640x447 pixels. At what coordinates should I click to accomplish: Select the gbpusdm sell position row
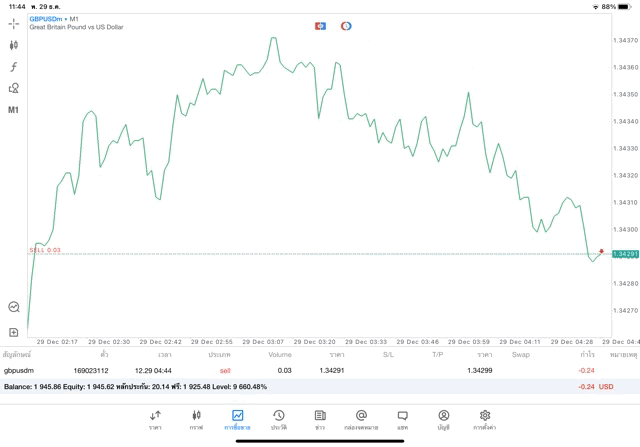[300, 370]
